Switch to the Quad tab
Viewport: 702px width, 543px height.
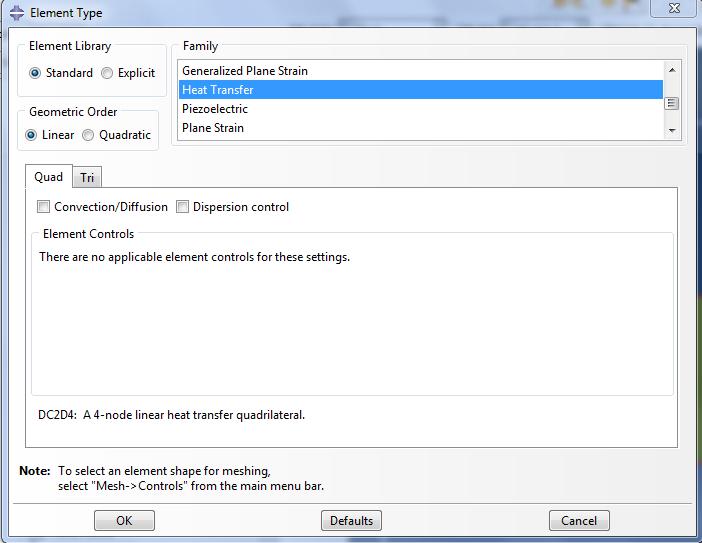(x=48, y=177)
